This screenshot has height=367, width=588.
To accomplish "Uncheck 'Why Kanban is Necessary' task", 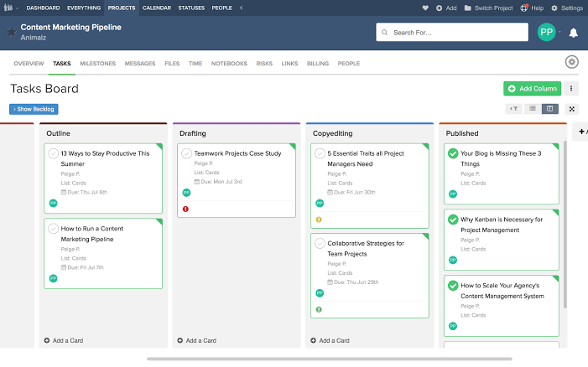I will tap(453, 220).
